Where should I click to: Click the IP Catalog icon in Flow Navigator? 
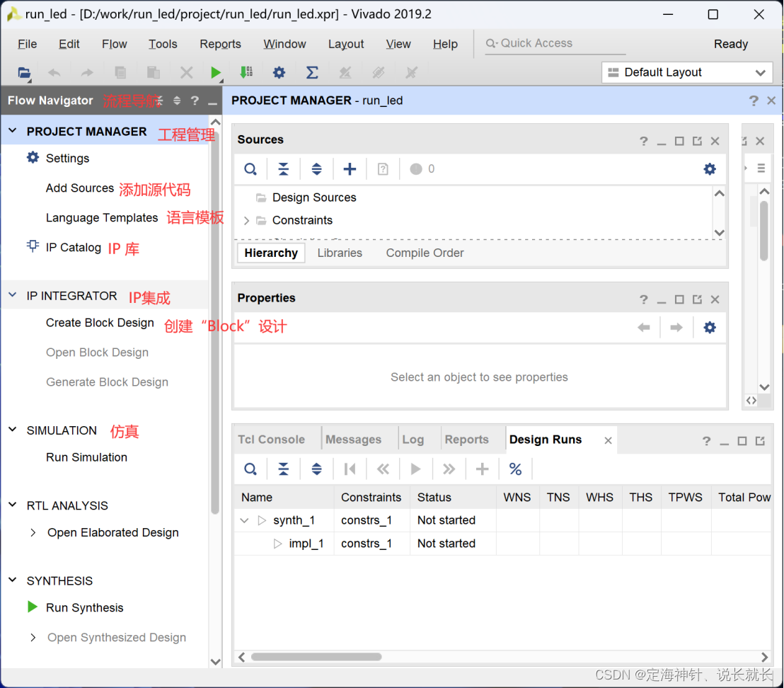pos(33,246)
